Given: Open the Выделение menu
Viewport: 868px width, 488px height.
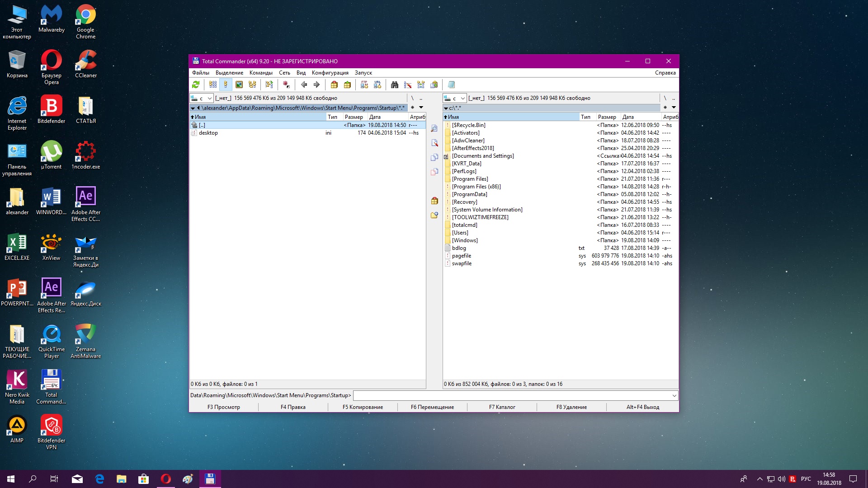Looking at the screenshot, I should [x=229, y=73].
